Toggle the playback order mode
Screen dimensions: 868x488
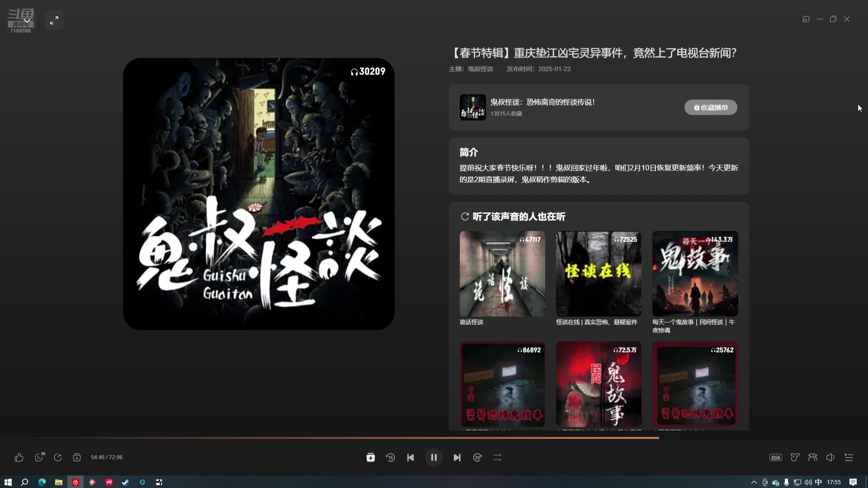coord(497,458)
